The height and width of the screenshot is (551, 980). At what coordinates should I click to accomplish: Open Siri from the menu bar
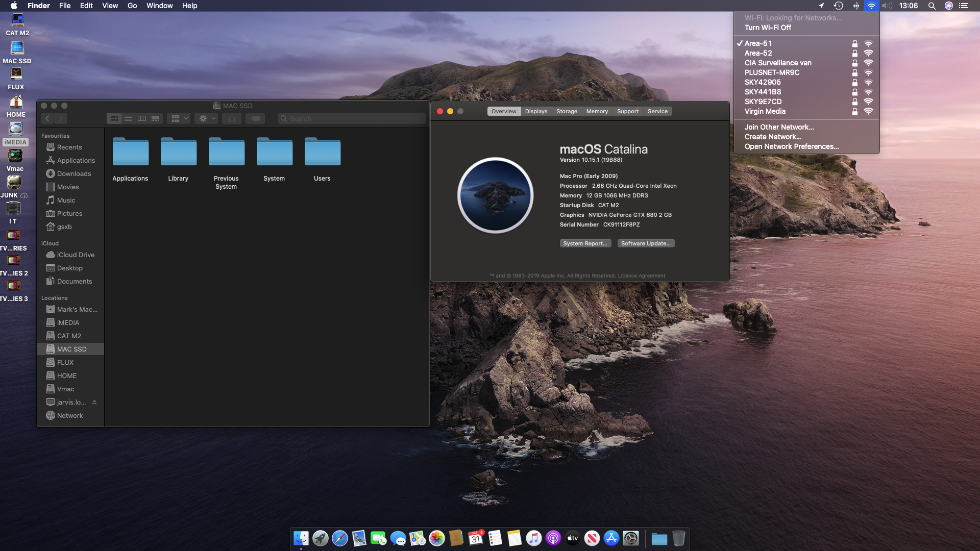[949, 6]
